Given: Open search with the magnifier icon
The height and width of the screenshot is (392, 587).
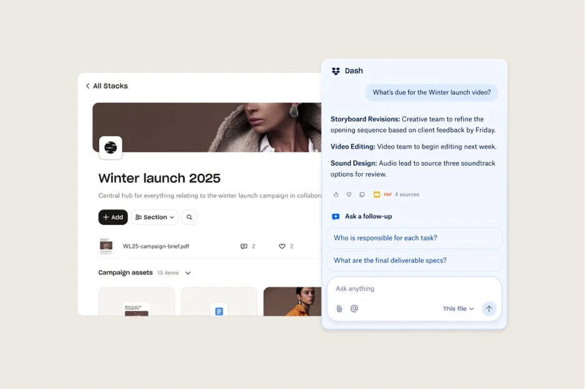Looking at the screenshot, I should [190, 217].
